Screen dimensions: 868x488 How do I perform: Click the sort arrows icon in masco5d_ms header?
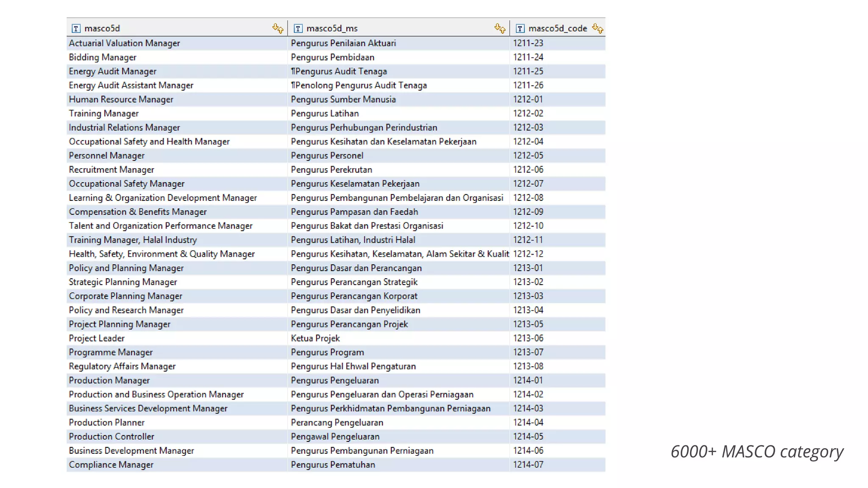pos(500,28)
